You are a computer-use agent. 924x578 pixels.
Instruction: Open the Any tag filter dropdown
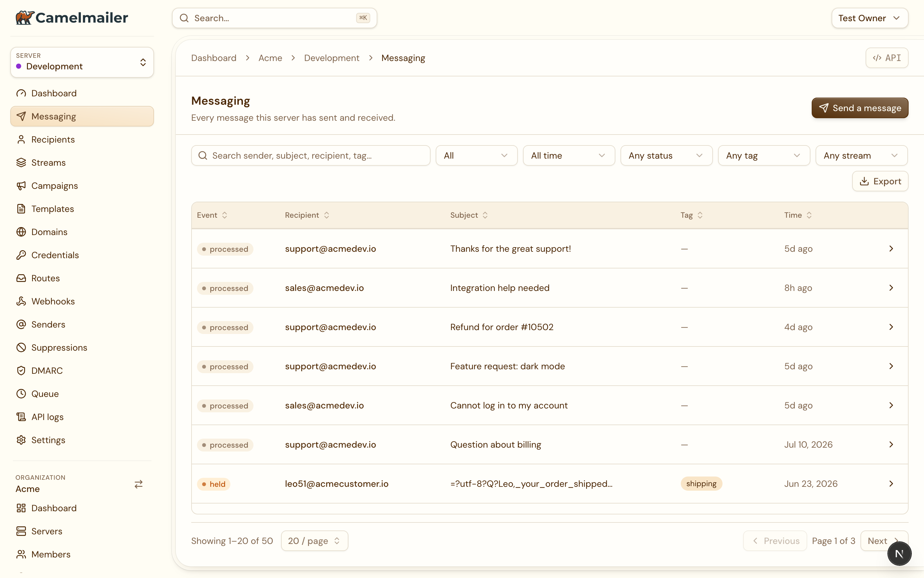coord(764,156)
